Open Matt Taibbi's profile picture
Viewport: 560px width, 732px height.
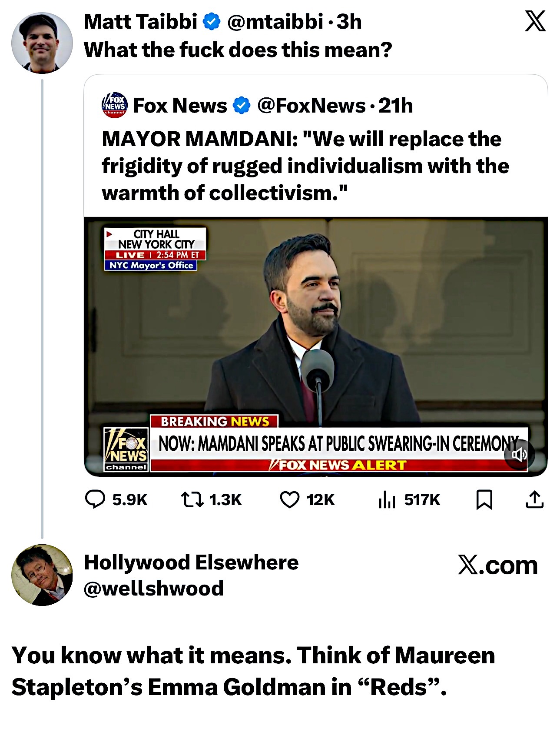(x=42, y=43)
